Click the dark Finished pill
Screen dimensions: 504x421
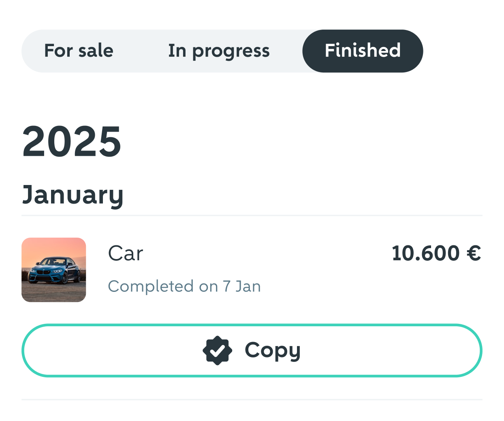click(363, 51)
